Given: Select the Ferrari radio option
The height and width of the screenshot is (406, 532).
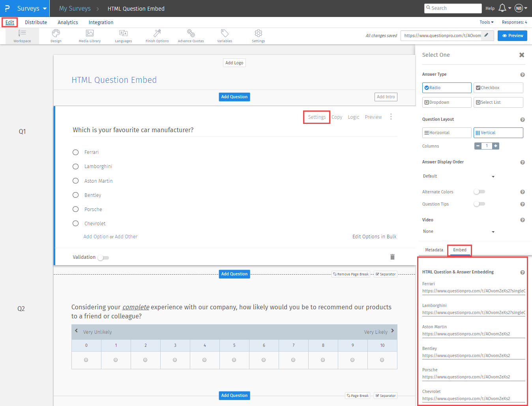Looking at the screenshot, I should pos(76,152).
